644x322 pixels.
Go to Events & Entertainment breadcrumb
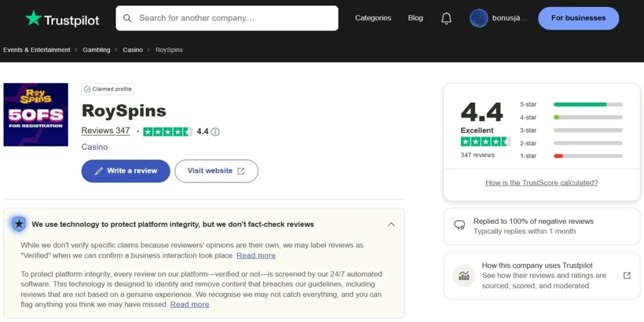(x=37, y=50)
